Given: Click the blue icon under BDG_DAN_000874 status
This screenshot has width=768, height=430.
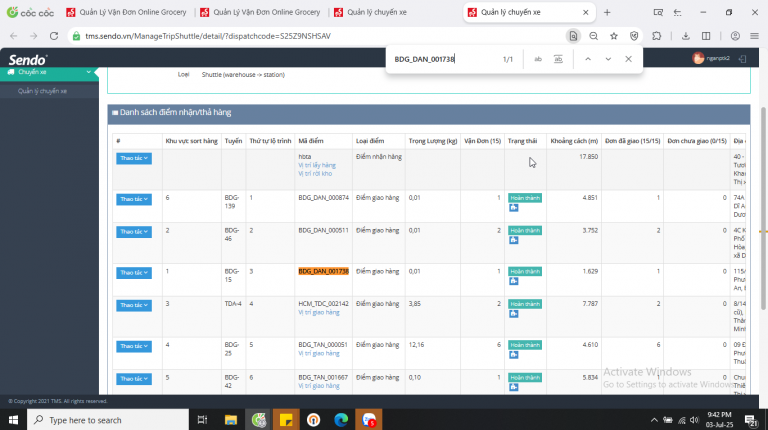Looking at the screenshot, I should coord(513,208).
